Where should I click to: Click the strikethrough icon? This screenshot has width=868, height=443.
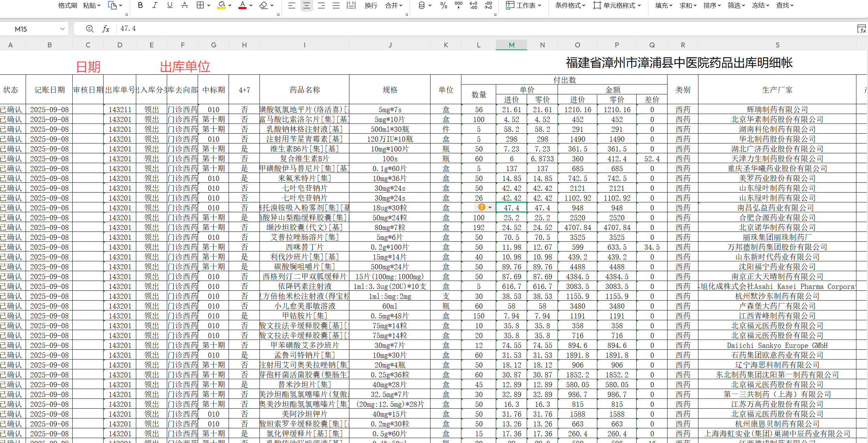tap(185, 5)
